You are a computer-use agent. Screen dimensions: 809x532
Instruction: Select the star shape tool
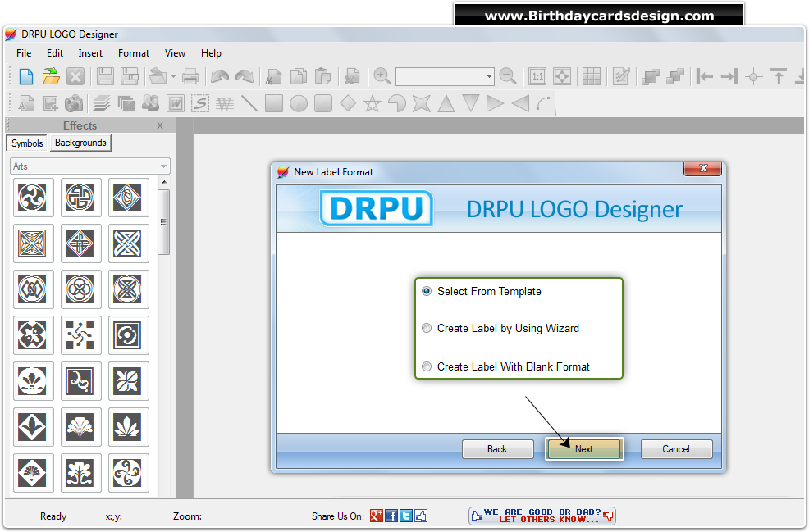[x=372, y=104]
